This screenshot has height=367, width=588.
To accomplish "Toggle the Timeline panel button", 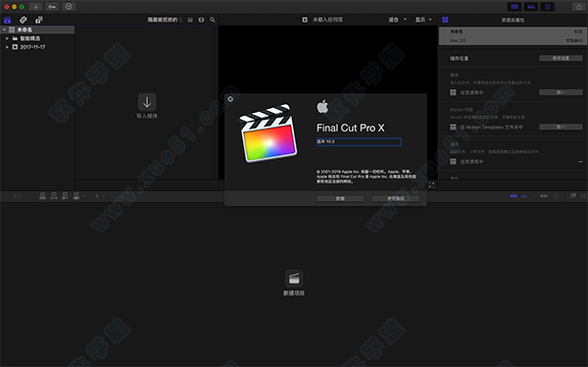I will click(x=531, y=7).
